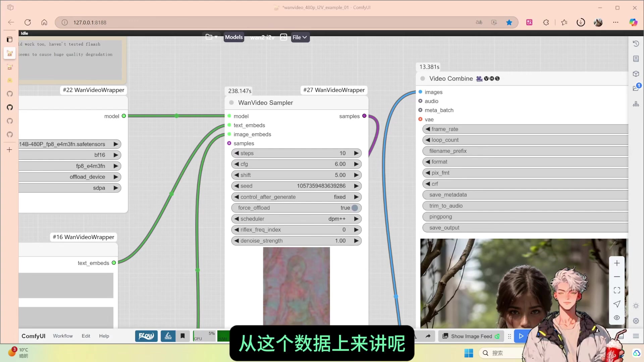Open the workflow history panel
This screenshot has width=644, height=362.
tap(636, 43)
